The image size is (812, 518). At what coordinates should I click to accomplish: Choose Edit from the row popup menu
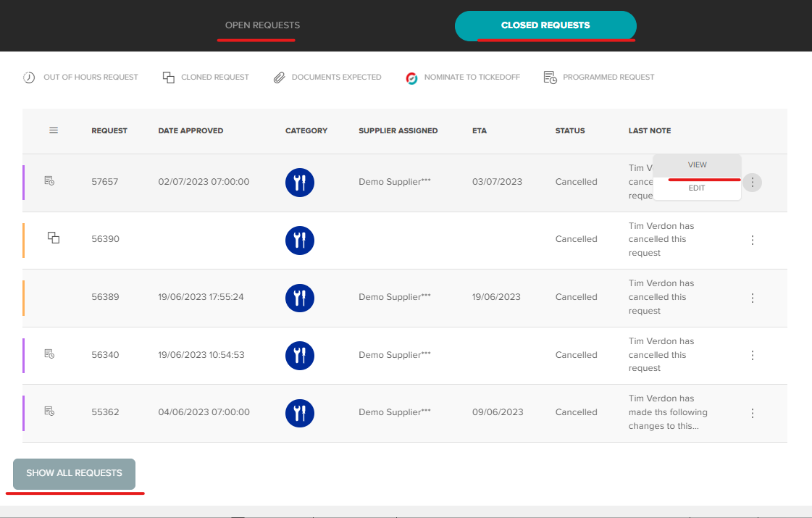[x=697, y=188]
